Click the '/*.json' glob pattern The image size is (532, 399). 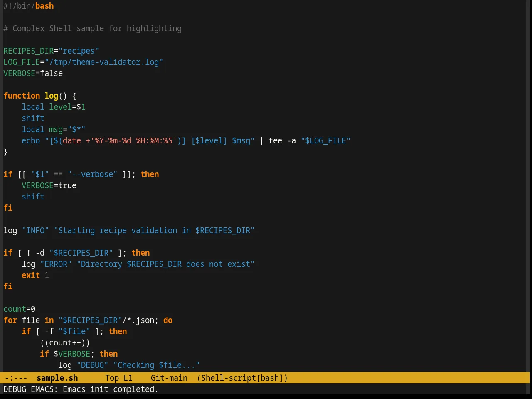138,320
